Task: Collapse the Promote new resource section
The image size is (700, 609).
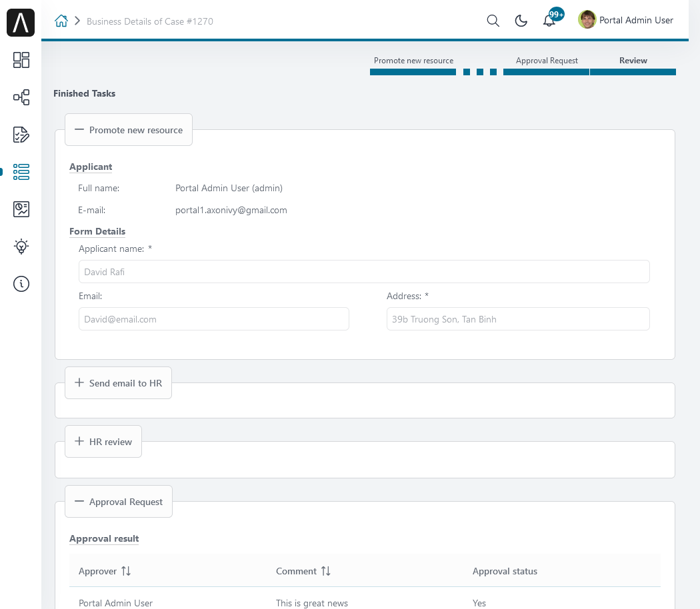Action: (129, 130)
